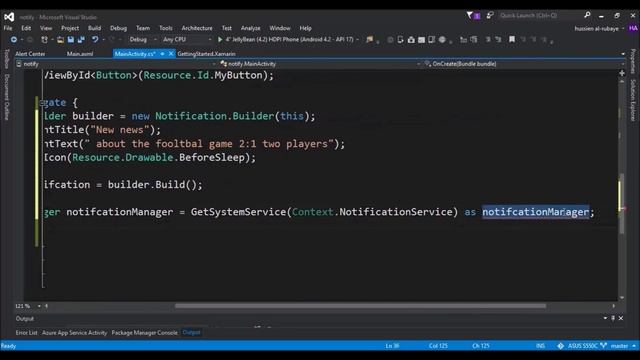The width and height of the screenshot is (640, 360).
Task: Open the Debug configuration dropdown
Action: (143, 40)
